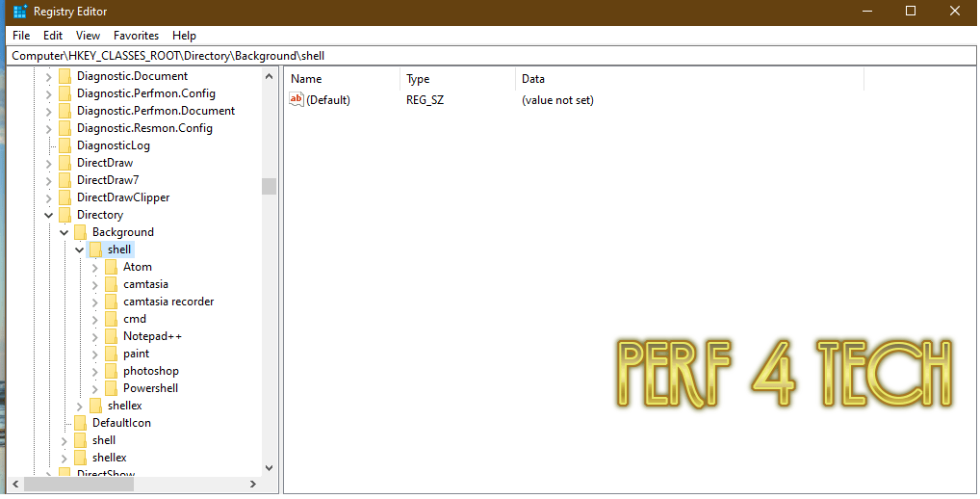Select the Background folder icon
This screenshot has width=980, height=499.
click(x=80, y=232)
